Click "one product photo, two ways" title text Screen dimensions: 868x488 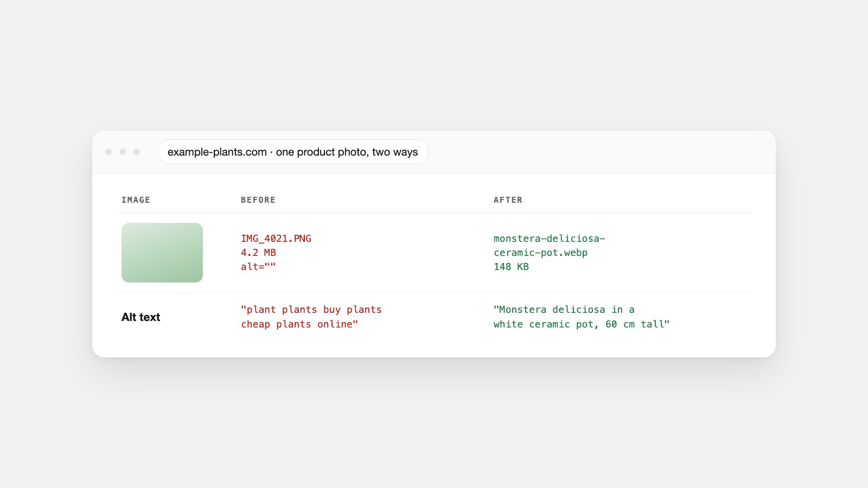pos(347,152)
